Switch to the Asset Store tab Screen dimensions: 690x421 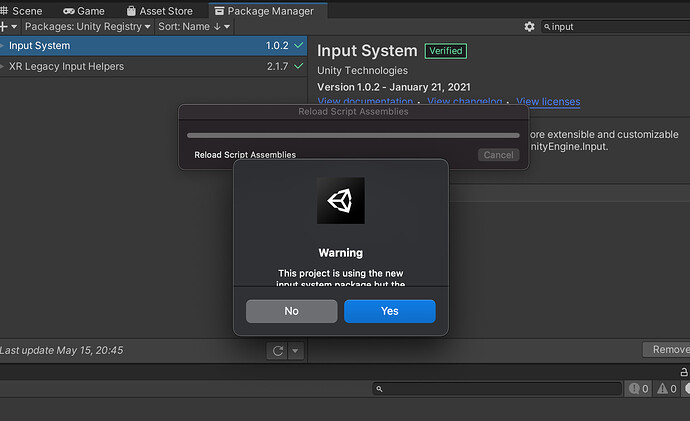(x=160, y=11)
